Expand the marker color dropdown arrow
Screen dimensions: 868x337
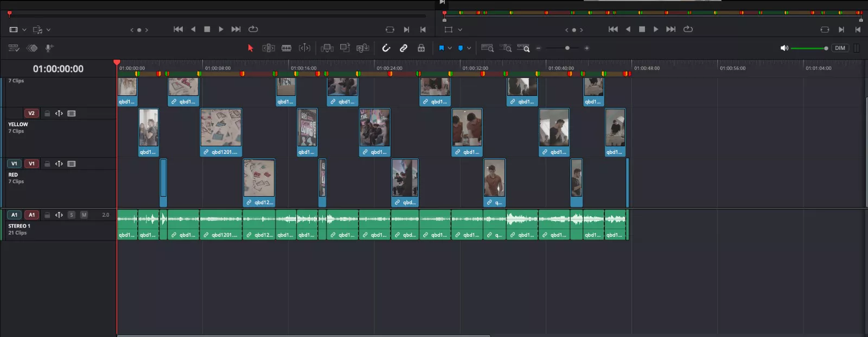point(469,48)
